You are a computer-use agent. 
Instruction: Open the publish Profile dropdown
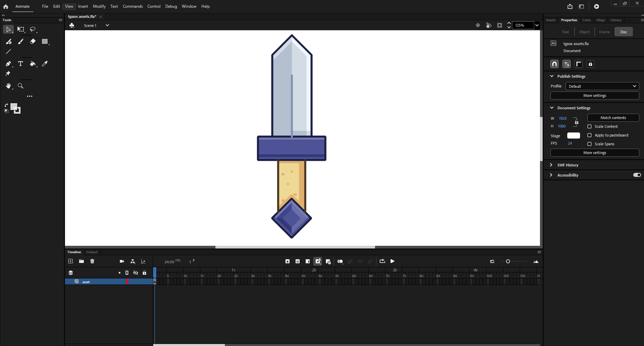click(x=602, y=86)
